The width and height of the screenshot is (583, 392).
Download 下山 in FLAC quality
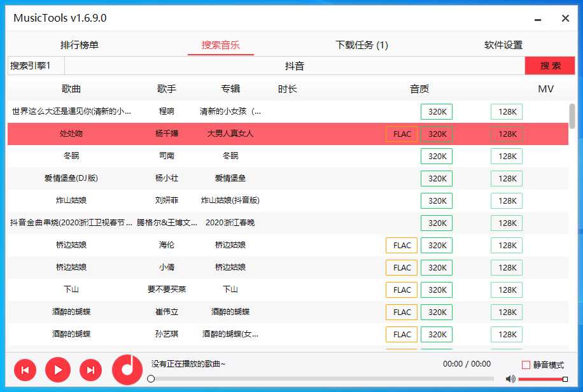[402, 290]
